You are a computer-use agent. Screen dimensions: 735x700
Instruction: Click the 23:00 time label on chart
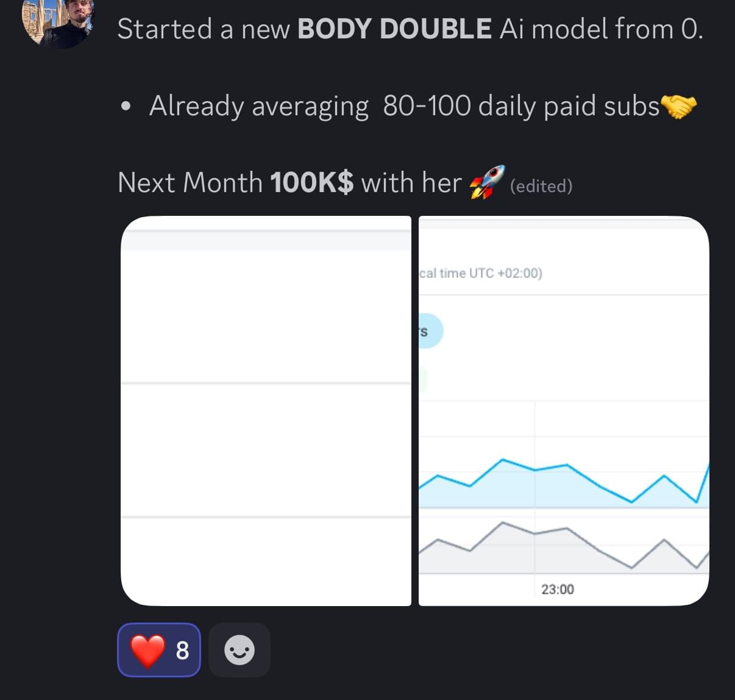[x=557, y=589]
